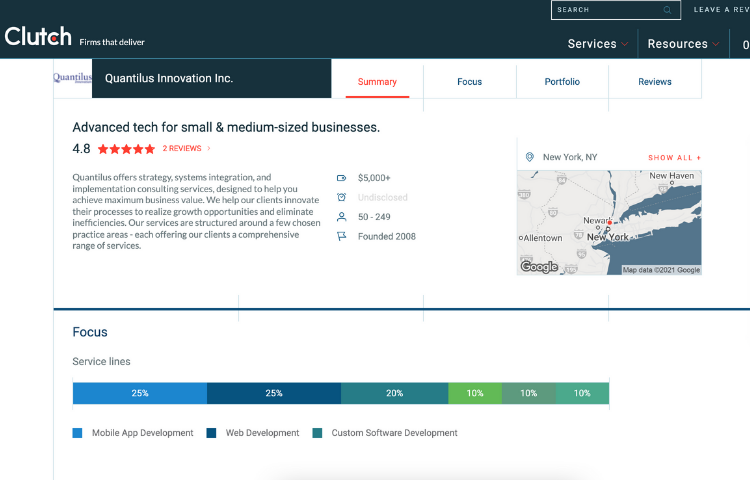This screenshot has height=480, width=750.
Task: Open the Clutch home logo
Action: tap(38, 36)
